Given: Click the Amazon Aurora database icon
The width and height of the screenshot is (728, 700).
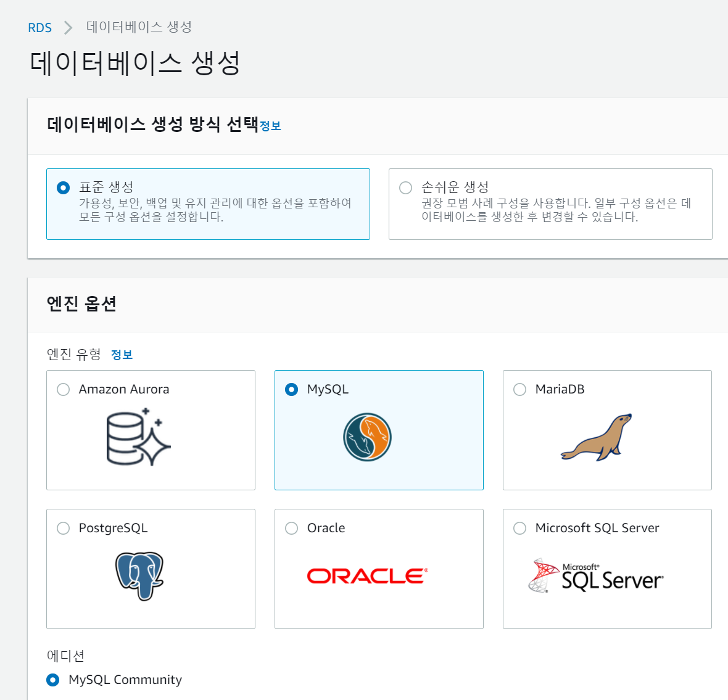Looking at the screenshot, I should click(x=138, y=437).
